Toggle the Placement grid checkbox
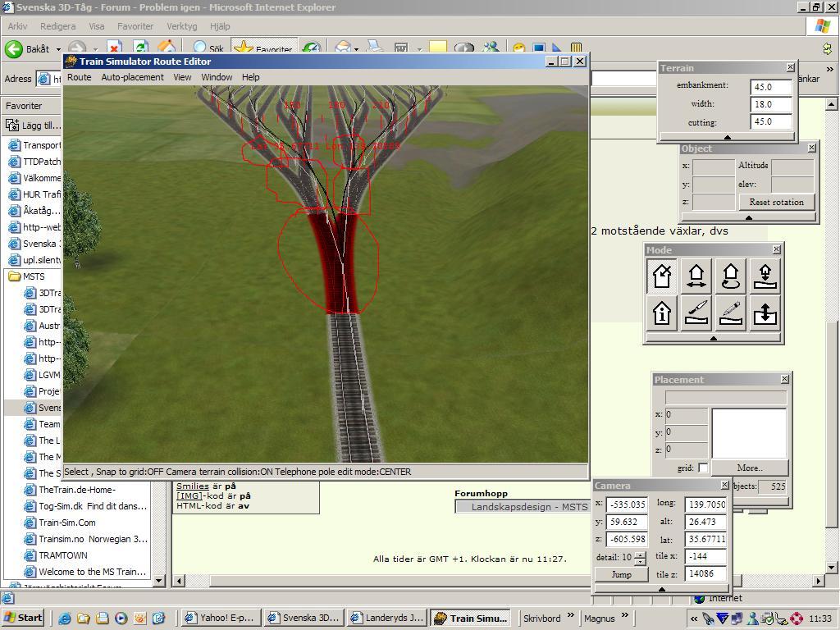The image size is (840, 630). (x=703, y=468)
